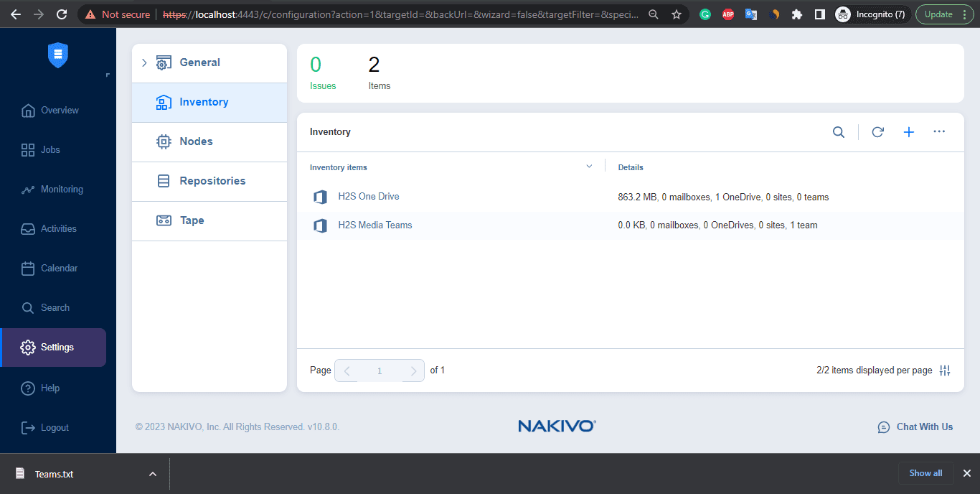The height and width of the screenshot is (494, 980).
Task: Go to next inventory page
Action: (x=413, y=371)
